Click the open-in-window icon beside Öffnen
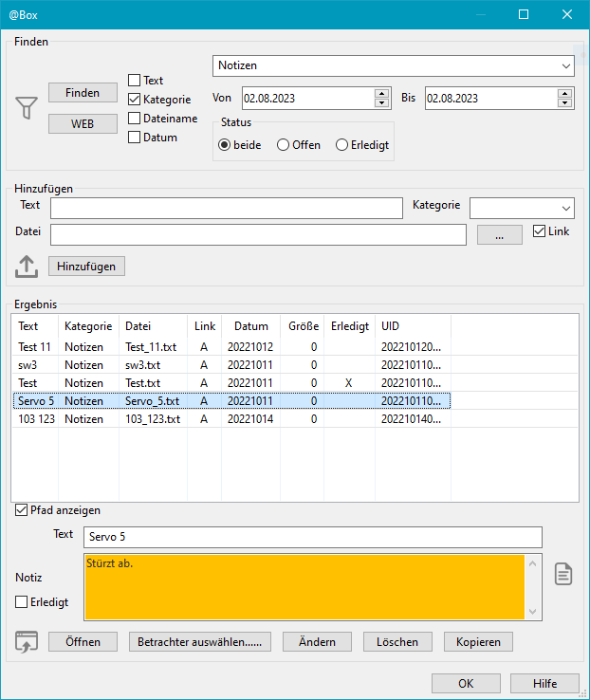The image size is (590, 700). [27, 641]
